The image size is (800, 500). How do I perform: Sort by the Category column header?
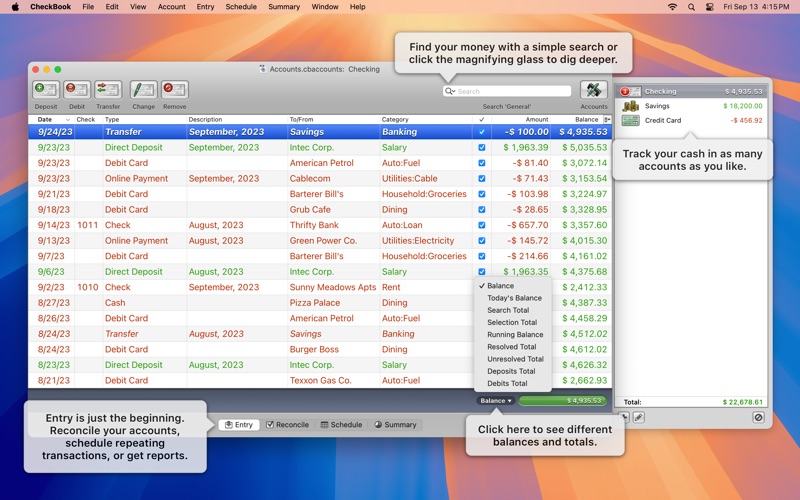[426, 119]
